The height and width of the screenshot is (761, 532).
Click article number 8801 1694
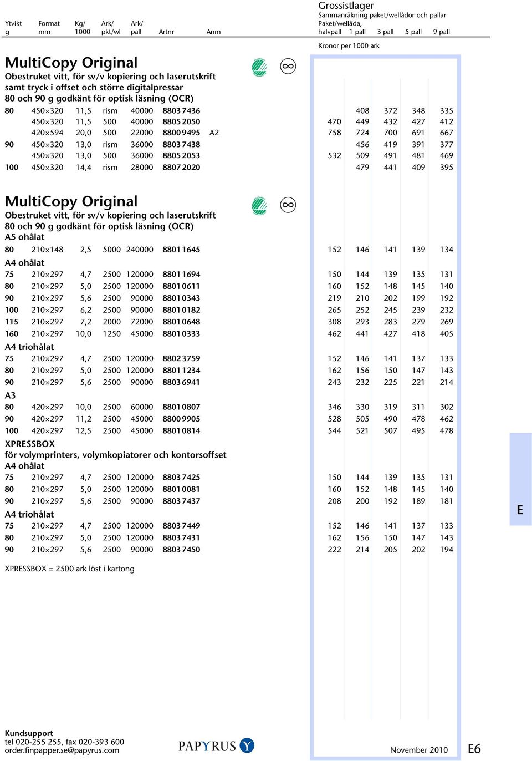tap(181, 275)
